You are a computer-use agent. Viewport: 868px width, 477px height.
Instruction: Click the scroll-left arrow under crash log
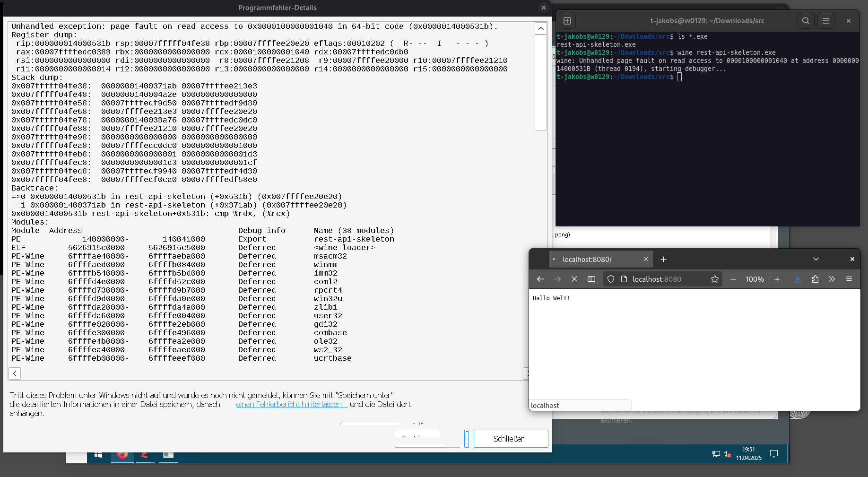[x=15, y=373]
